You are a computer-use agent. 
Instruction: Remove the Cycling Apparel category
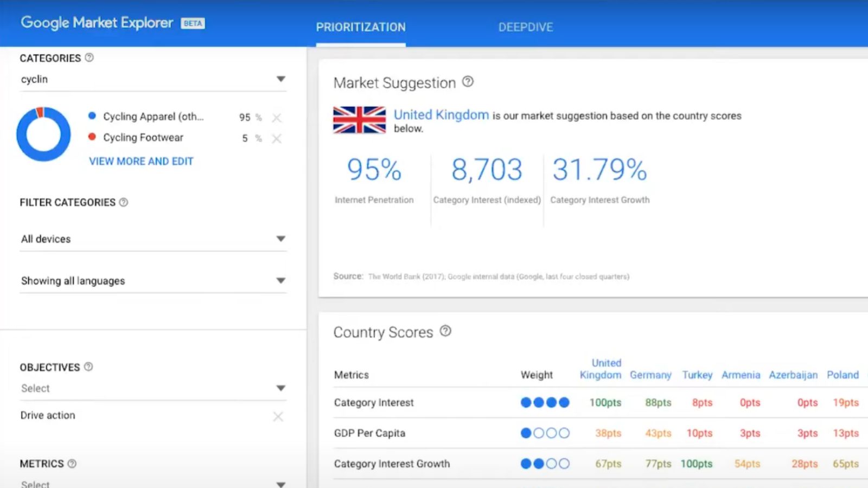point(277,118)
